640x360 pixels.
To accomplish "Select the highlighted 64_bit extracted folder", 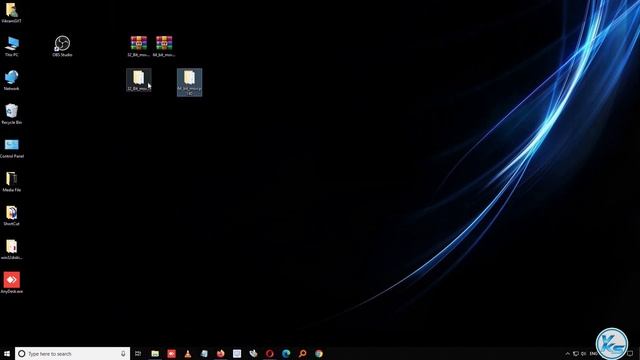I will 189,82.
